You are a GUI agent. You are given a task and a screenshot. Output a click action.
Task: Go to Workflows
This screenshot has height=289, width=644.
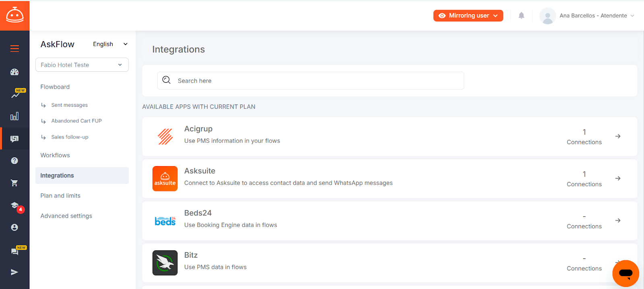pyautogui.click(x=55, y=155)
